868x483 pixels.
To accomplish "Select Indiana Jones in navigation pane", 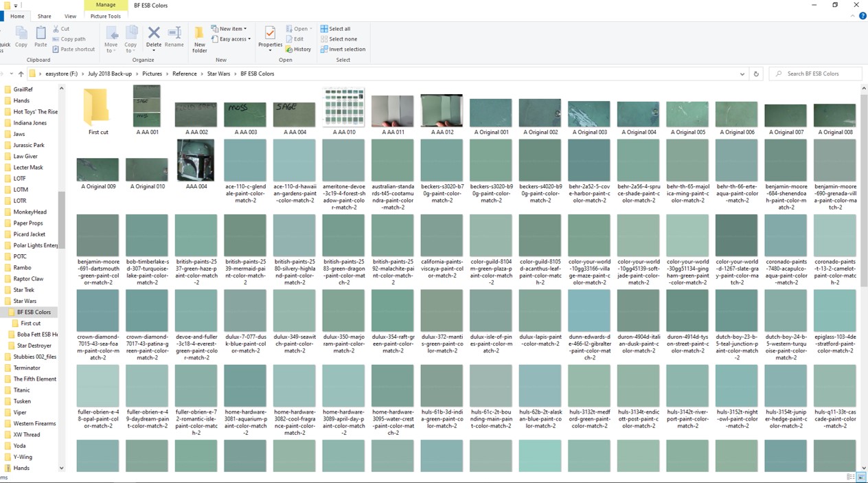I will (30, 123).
